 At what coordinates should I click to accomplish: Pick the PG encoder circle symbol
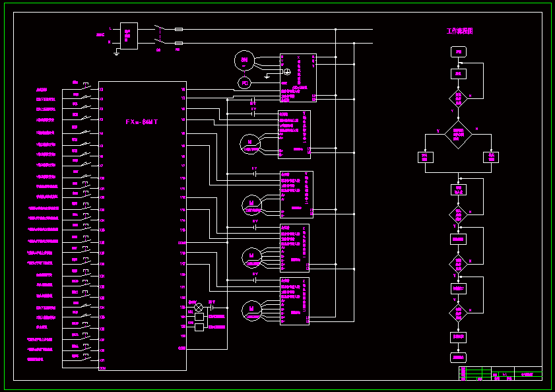tap(244, 83)
